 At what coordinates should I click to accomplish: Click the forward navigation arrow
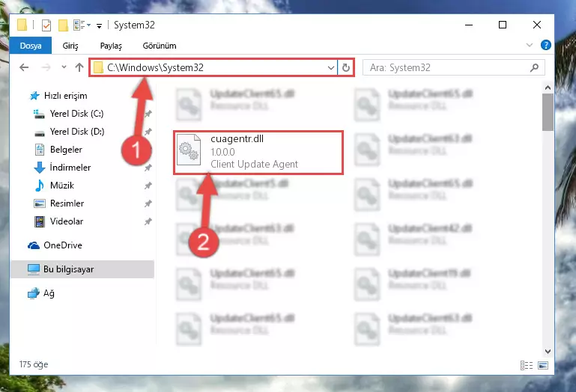46,67
